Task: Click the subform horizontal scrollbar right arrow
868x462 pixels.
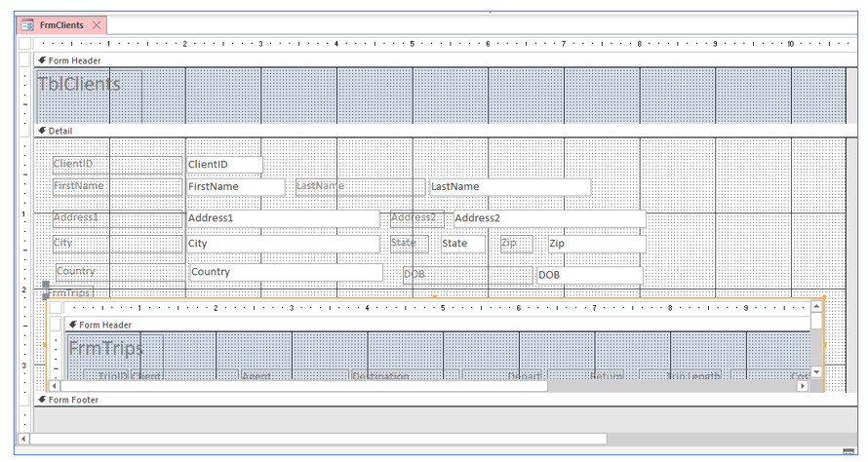Action: pos(803,386)
